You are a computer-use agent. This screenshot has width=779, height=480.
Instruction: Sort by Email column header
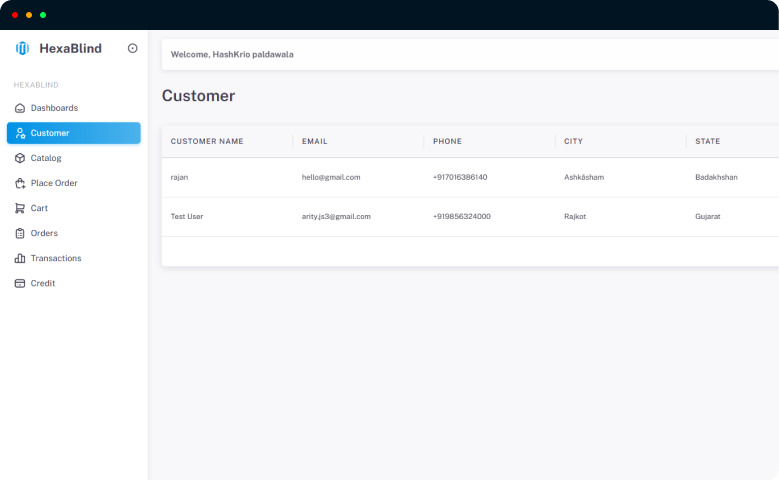coord(314,141)
